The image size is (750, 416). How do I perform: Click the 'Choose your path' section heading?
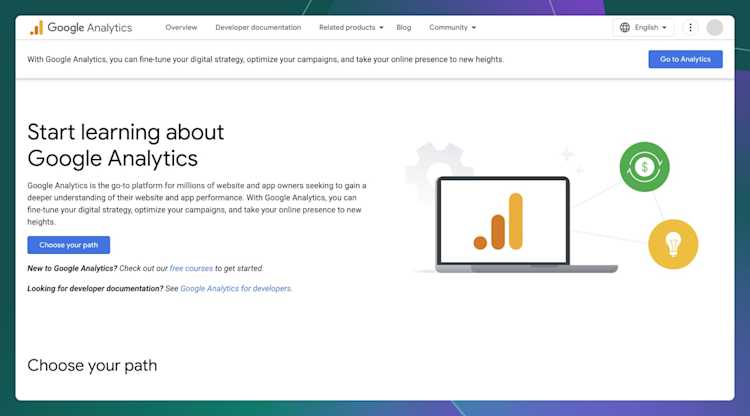point(92,365)
